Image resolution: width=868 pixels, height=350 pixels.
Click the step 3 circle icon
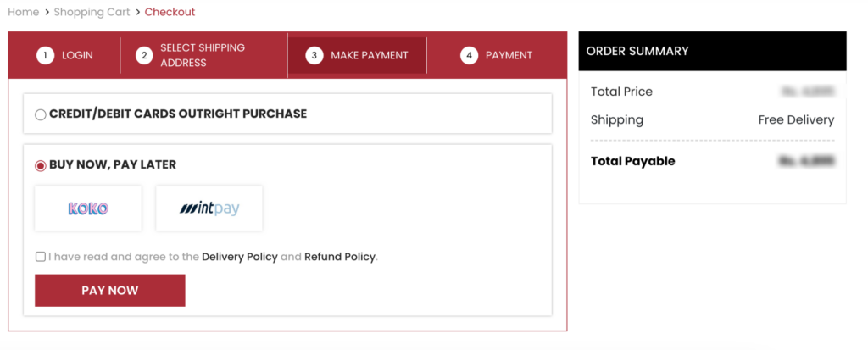(x=314, y=56)
